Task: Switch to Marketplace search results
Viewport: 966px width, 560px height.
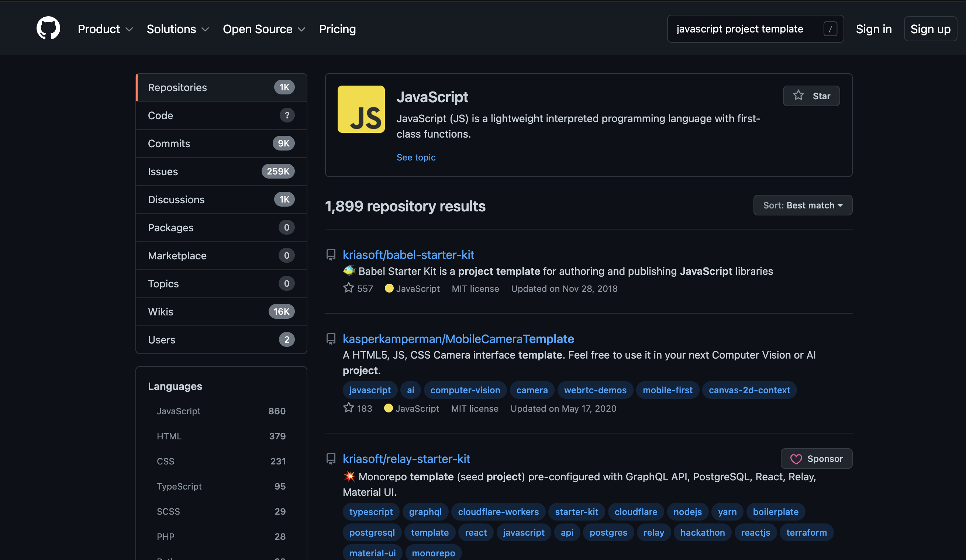Action: 221,256
